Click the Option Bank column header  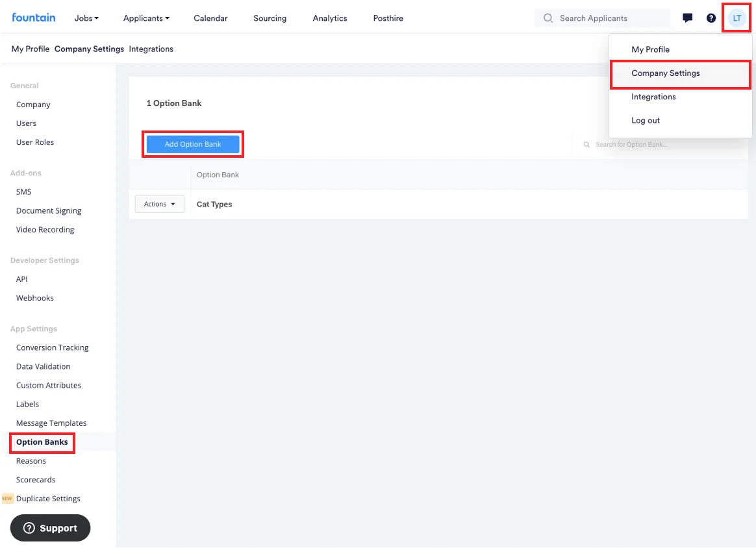(x=218, y=175)
